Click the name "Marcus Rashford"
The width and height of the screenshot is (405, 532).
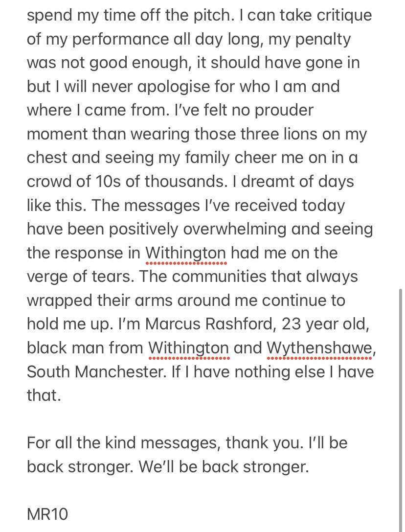tap(206, 324)
